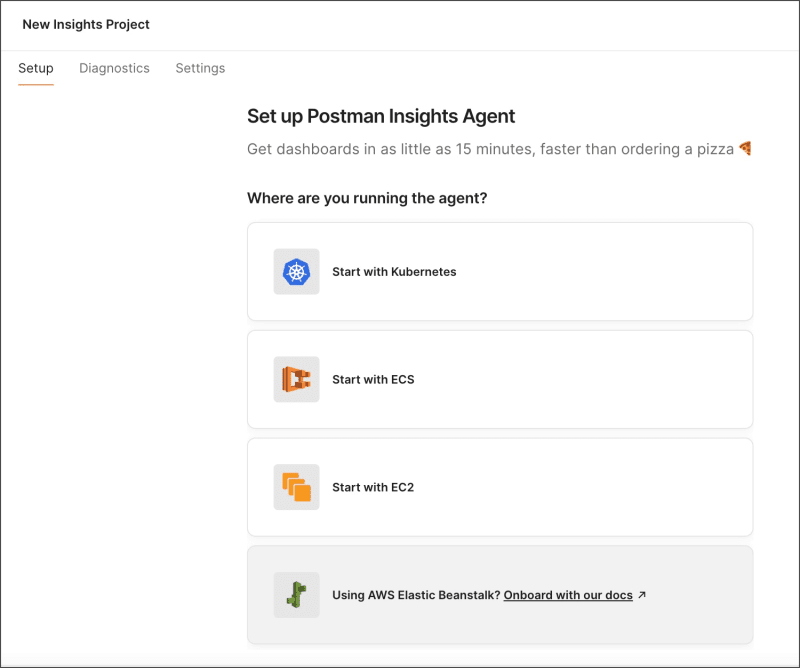Click the external link arrow icon
Screen dimensions: 800x668
click(642, 595)
